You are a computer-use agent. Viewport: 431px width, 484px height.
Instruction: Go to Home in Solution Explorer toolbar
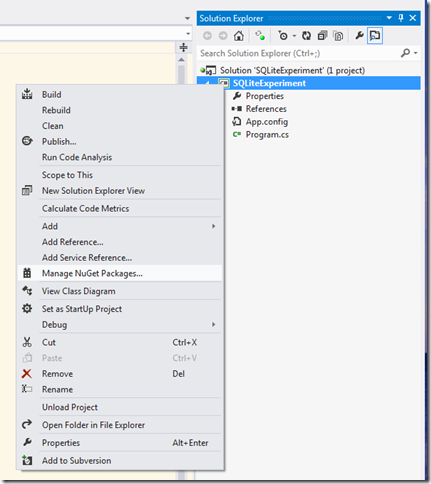(239, 36)
